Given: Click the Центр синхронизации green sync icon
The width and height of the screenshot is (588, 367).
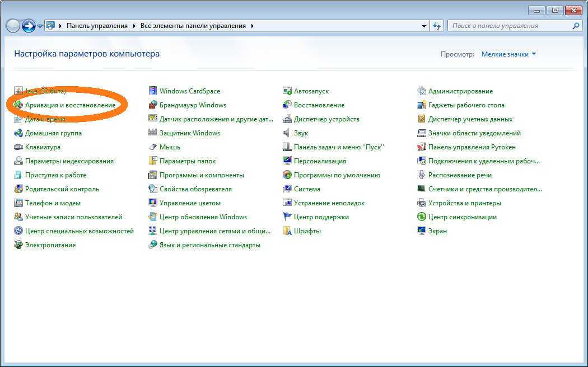Looking at the screenshot, I should click(422, 217).
